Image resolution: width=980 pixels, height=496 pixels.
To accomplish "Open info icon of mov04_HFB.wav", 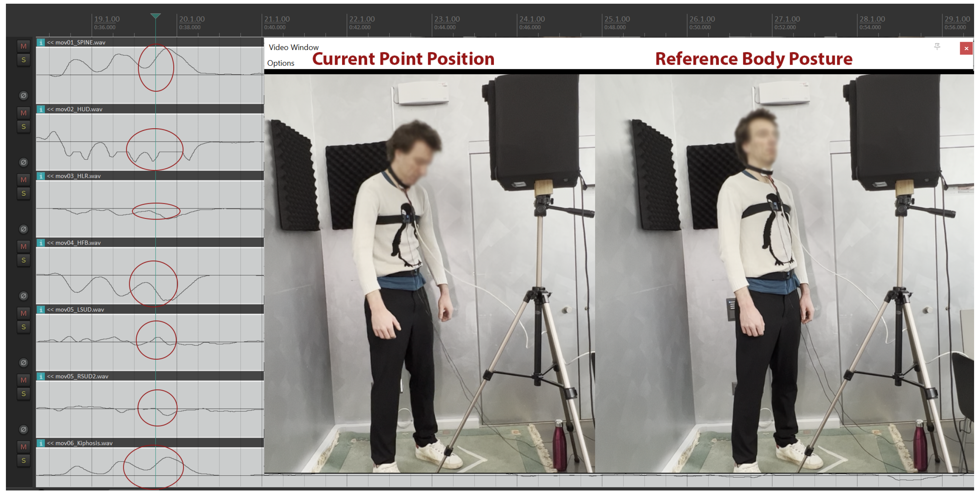I will (41, 243).
